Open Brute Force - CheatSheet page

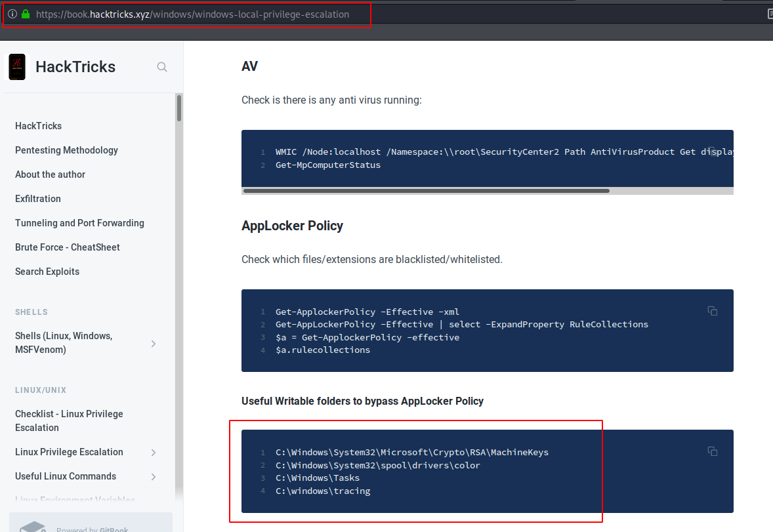[68, 247]
